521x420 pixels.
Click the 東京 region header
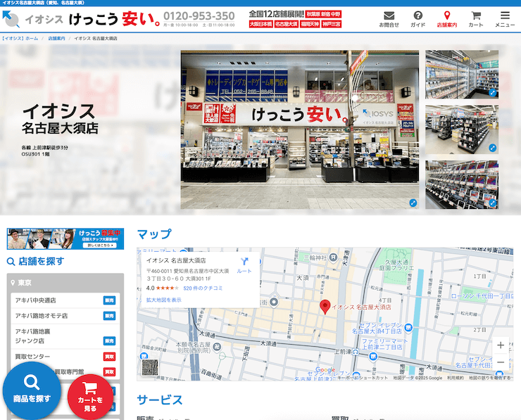(x=65, y=283)
